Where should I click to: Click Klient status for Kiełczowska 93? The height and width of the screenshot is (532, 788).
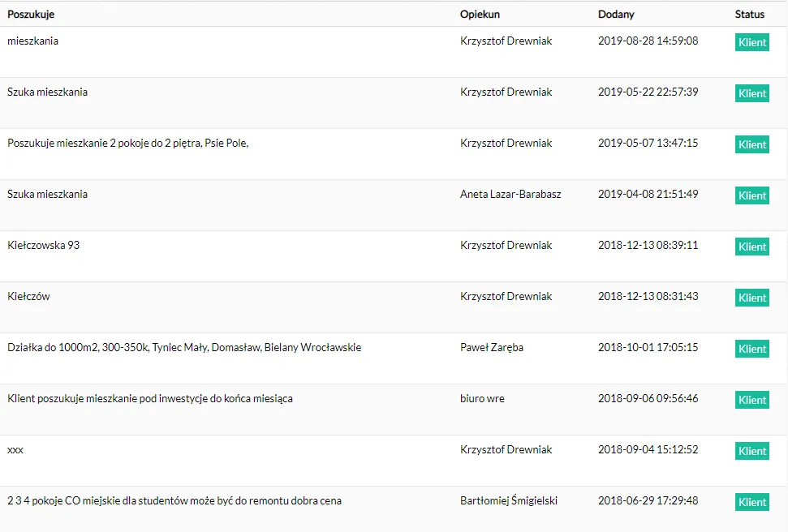[752, 247]
